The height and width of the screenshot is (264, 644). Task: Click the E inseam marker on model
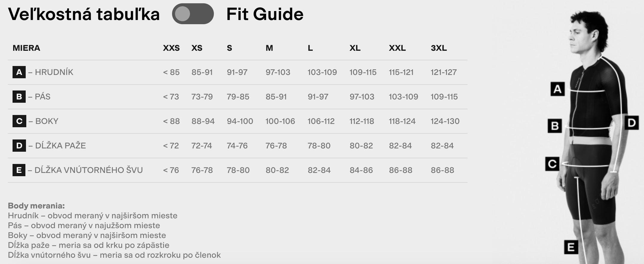click(x=571, y=247)
